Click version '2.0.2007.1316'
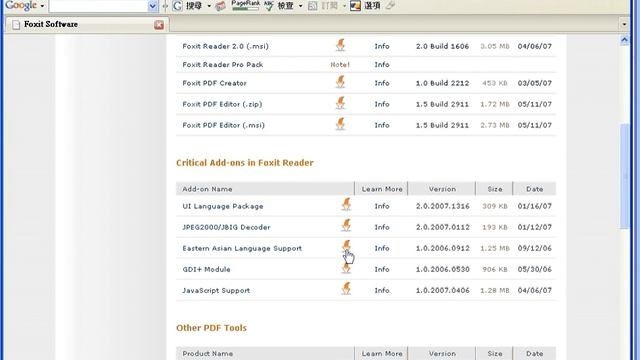This screenshot has height=360, width=640. click(x=442, y=206)
